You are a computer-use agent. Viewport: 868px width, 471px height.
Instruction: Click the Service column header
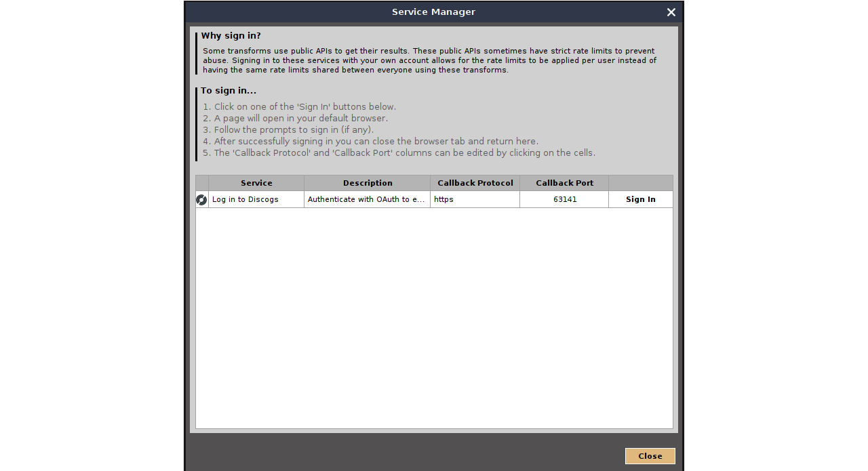pyautogui.click(x=256, y=183)
